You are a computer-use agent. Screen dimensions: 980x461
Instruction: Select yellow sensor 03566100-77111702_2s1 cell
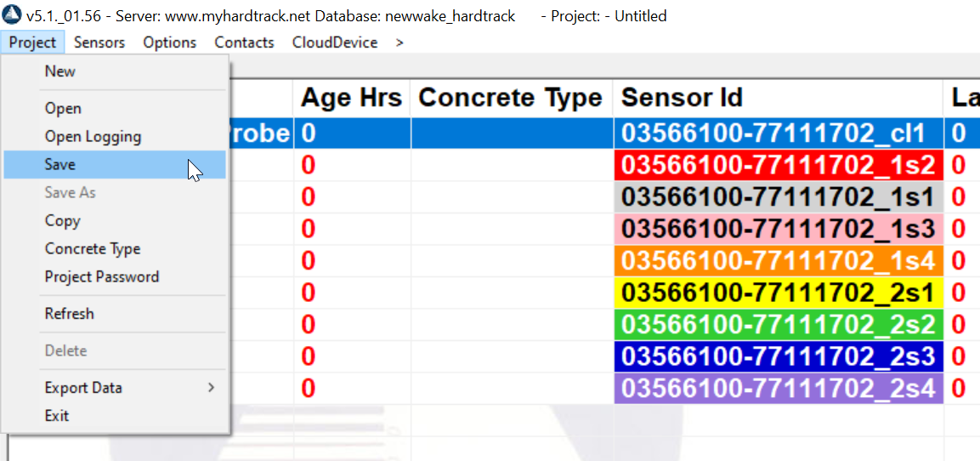click(778, 293)
